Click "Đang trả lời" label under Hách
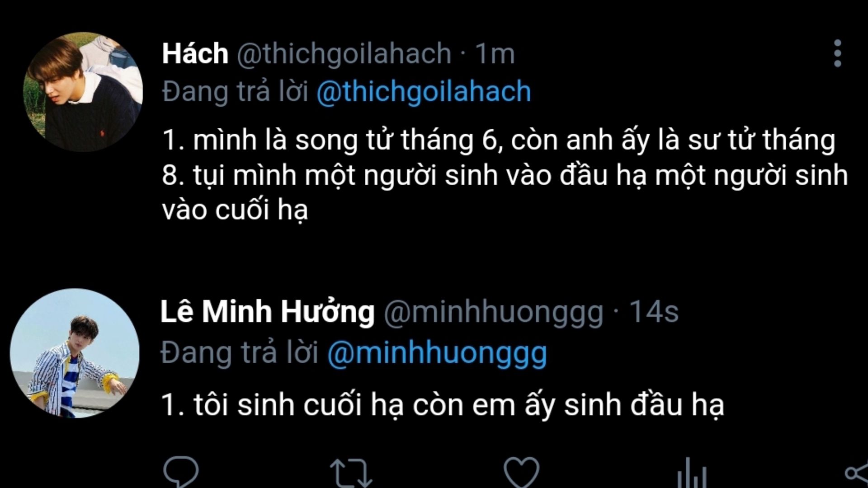This screenshot has width=868, height=488. pos(235,91)
